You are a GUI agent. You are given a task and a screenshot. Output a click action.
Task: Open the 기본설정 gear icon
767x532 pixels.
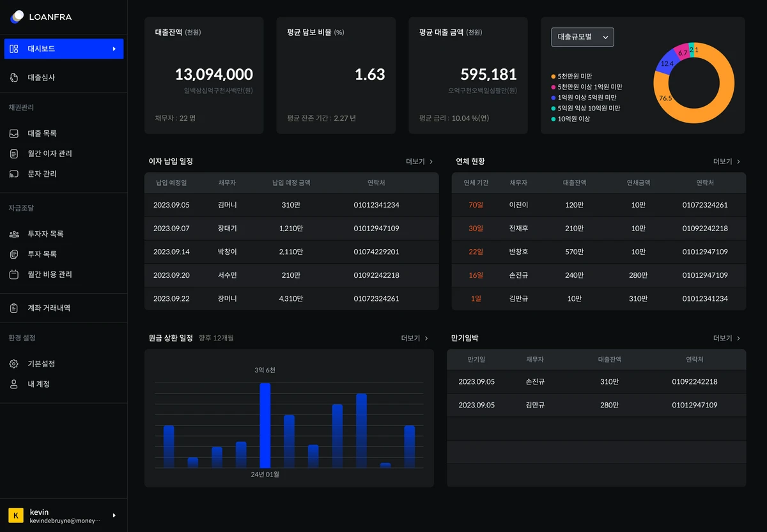click(14, 364)
